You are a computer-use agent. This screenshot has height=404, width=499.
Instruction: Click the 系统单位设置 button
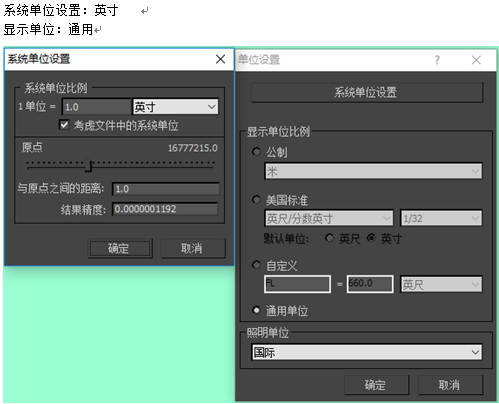pos(367,92)
